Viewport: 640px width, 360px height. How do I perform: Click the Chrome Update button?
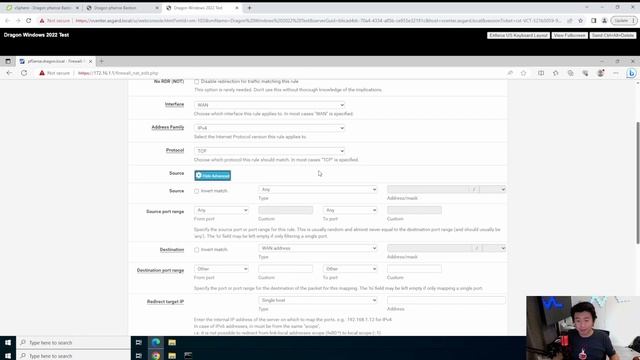click(624, 20)
